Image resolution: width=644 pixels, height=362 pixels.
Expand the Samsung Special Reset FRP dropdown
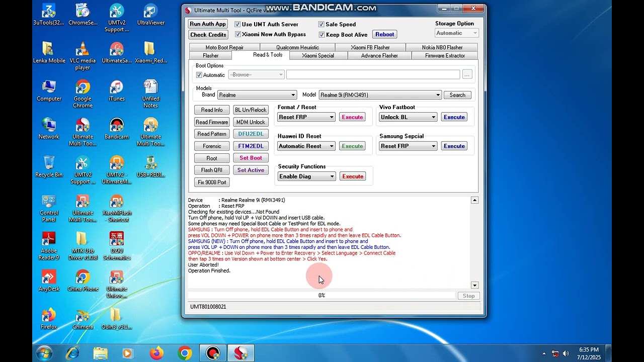point(408,146)
